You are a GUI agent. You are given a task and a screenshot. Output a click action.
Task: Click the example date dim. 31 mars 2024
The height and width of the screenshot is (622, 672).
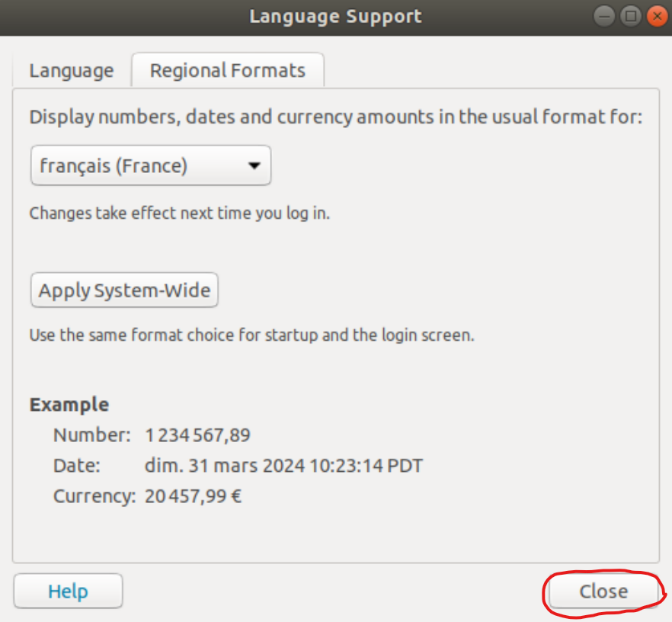283,466
